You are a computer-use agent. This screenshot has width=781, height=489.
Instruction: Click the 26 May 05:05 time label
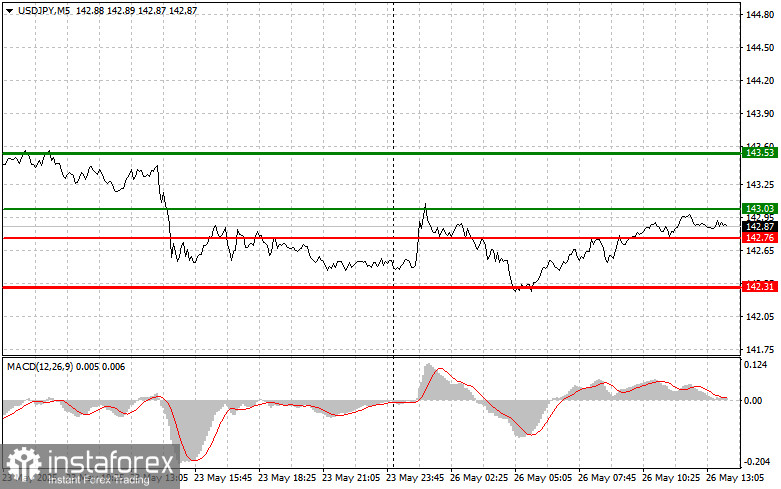(x=543, y=478)
